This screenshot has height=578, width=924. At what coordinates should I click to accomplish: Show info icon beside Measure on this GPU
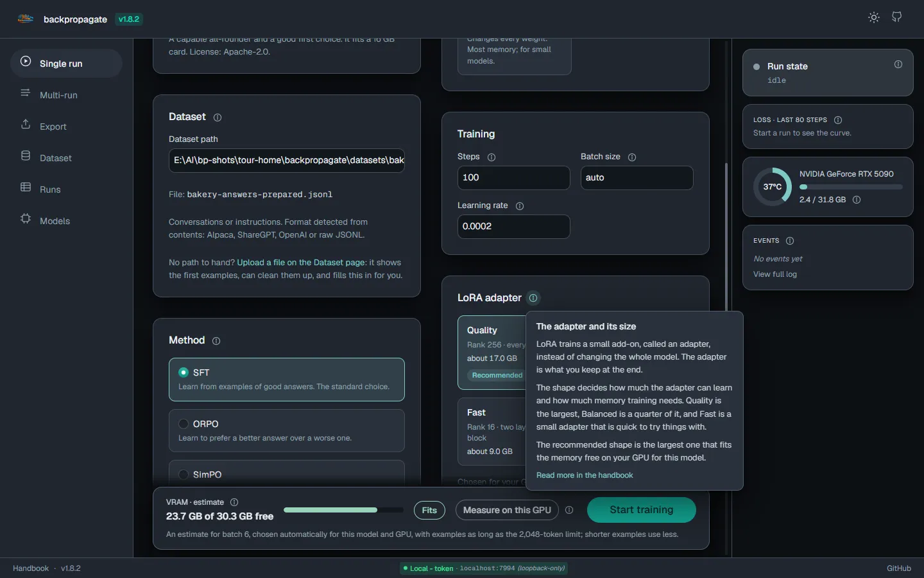[569, 510]
